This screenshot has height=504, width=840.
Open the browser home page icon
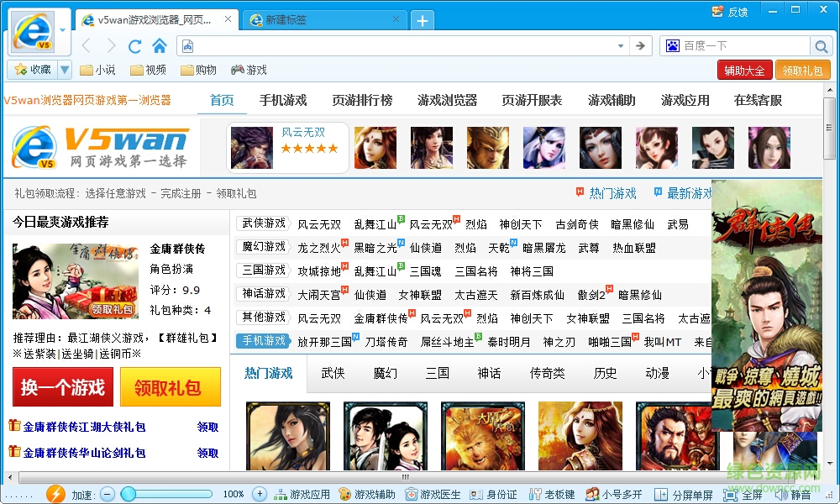click(x=158, y=45)
